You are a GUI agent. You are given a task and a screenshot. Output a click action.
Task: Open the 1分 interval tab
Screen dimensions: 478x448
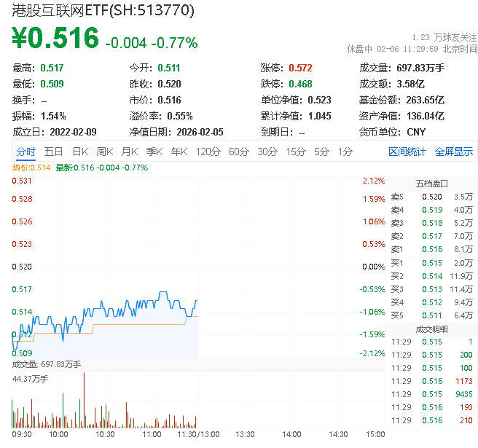345,152
